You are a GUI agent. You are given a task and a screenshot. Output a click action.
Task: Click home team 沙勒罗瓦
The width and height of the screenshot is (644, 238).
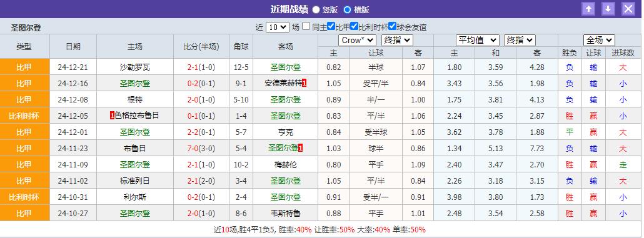pyautogui.click(x=134, y=67)
